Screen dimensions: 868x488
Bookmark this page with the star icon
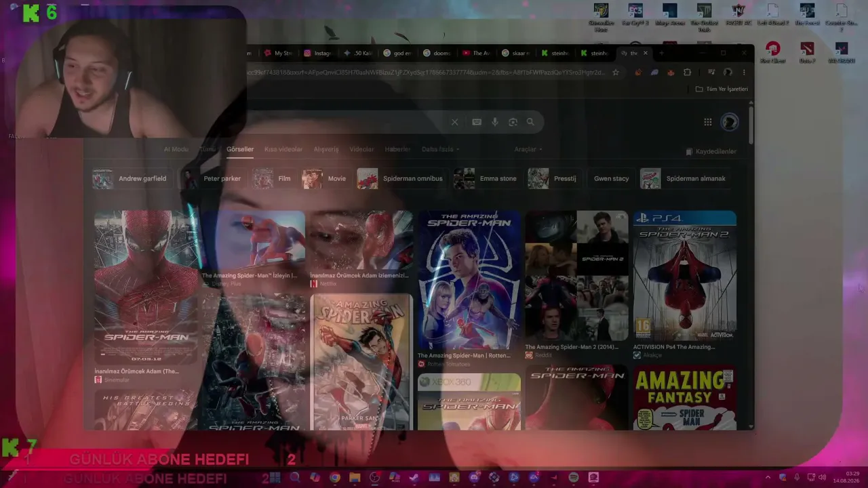tap(616, 73)
